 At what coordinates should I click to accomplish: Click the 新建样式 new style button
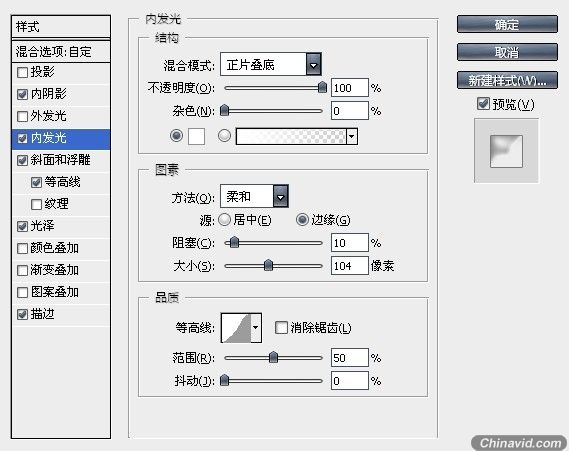[x=507, y=80]
